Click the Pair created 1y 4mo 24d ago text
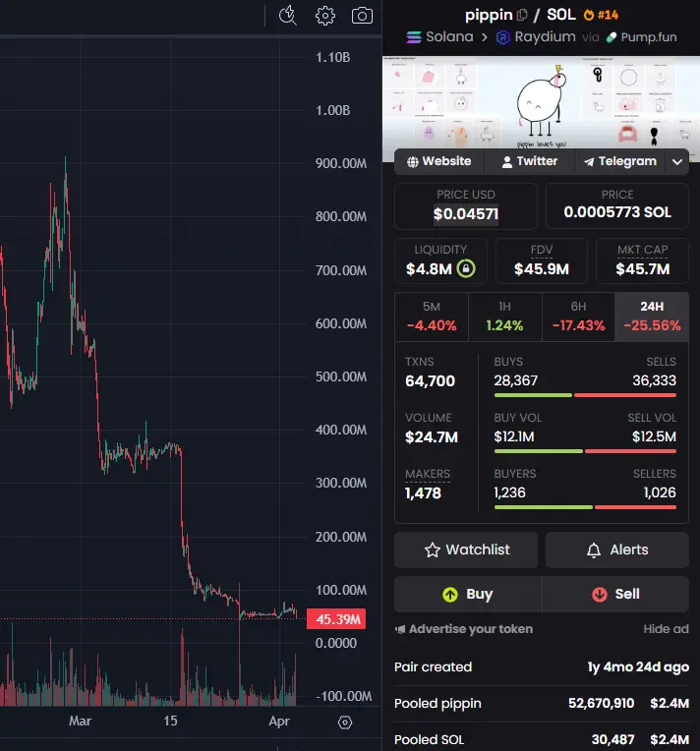This screenshot has height=751, width=700. [638, 666]
